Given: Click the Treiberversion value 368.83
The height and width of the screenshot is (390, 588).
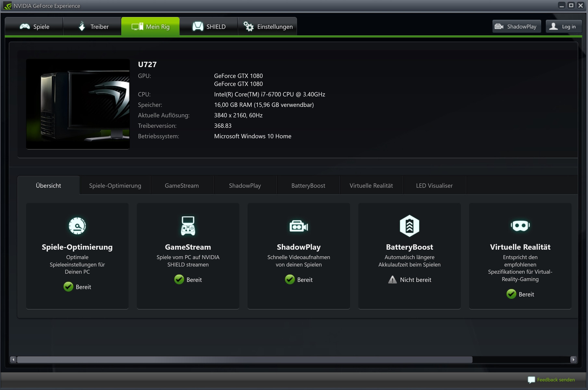Looking at the screenshot, I should coord(223,126).
